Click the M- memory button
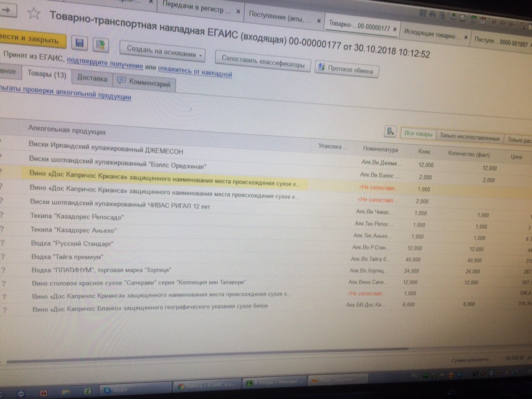This screenshot has width=532, height=399. (511, 24)
